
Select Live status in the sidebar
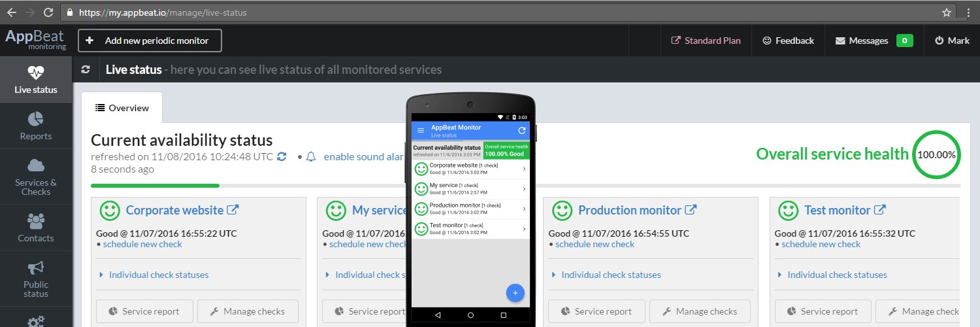click(x=36, y=79)
